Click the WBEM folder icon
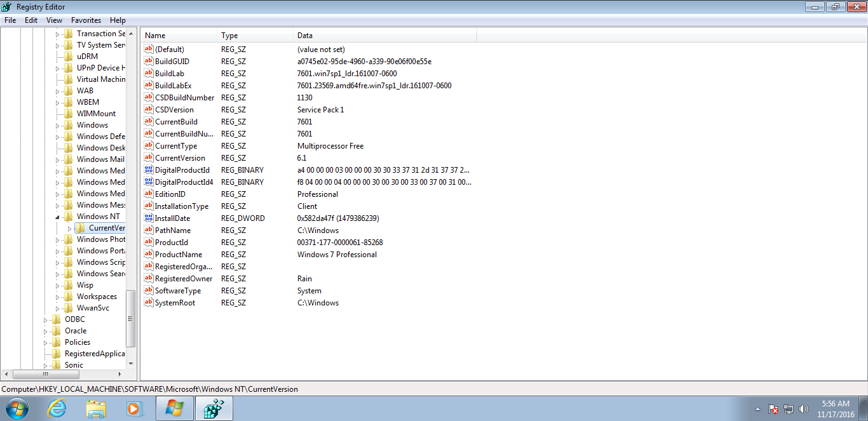This screenshot has height=421, width=868. click(68, 102)
